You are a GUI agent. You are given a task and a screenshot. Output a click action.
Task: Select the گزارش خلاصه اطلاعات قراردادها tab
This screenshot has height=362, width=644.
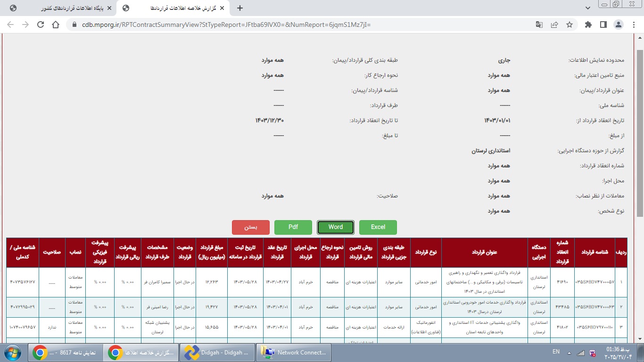[x=173, y=8]
